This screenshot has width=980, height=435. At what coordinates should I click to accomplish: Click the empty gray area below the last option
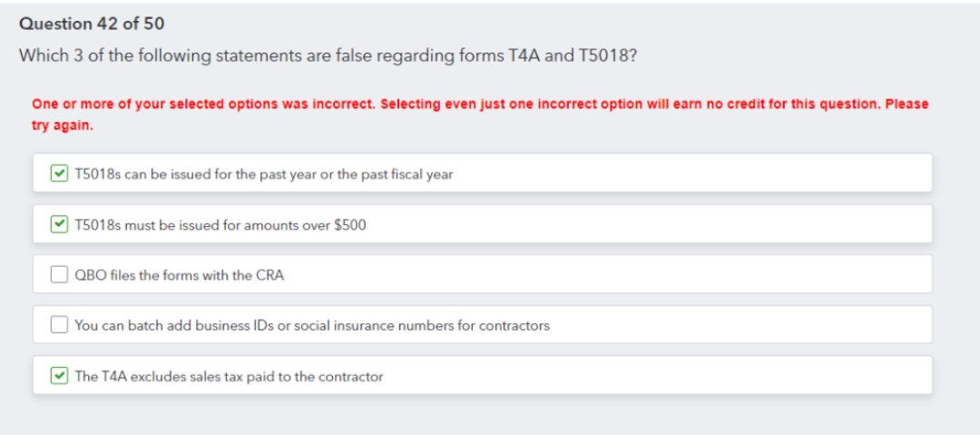490,416
